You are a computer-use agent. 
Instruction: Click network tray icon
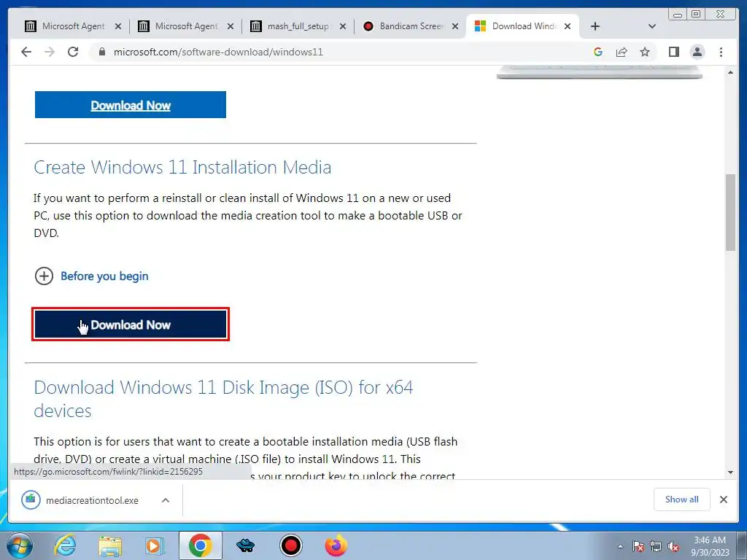[656, 547]
